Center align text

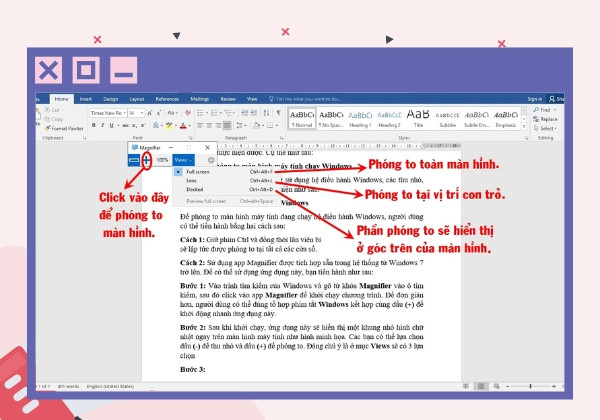(209, 125)
